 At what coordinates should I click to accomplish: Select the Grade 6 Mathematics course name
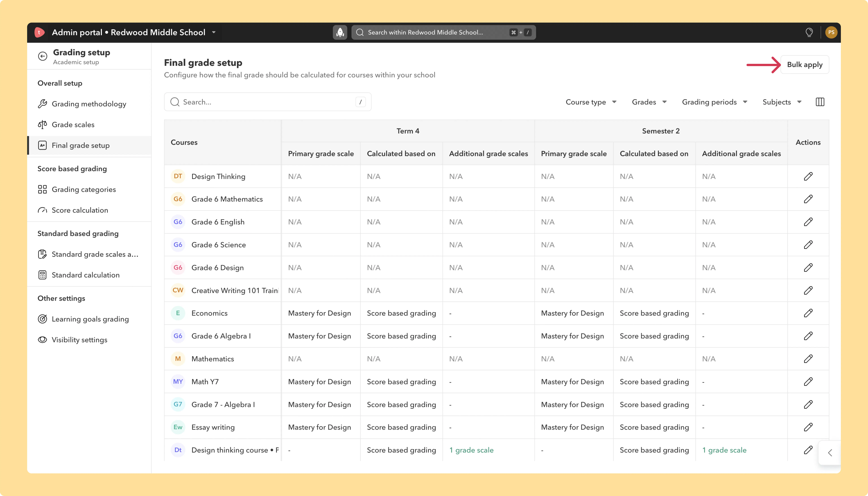(x=227, y=199)
